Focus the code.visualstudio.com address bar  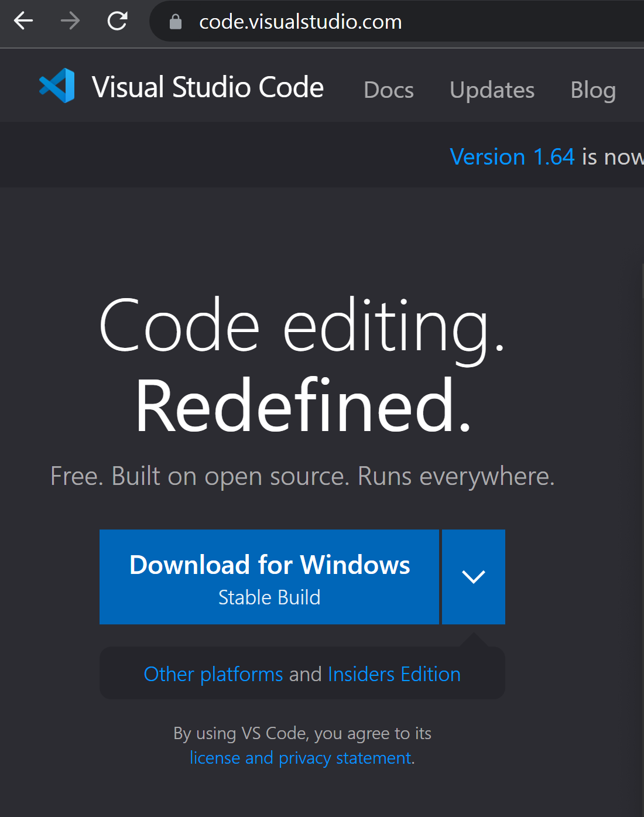coord(397,22)
